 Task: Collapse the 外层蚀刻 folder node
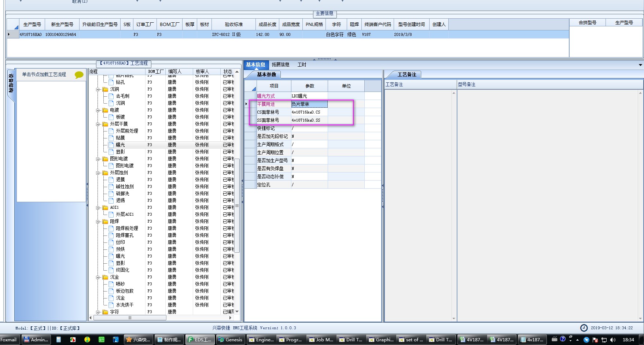(98, 173)
